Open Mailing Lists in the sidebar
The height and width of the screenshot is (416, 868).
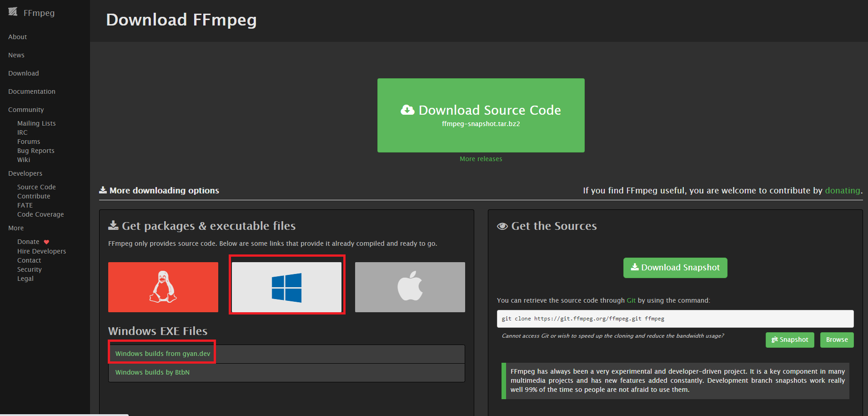pos(36,123)
